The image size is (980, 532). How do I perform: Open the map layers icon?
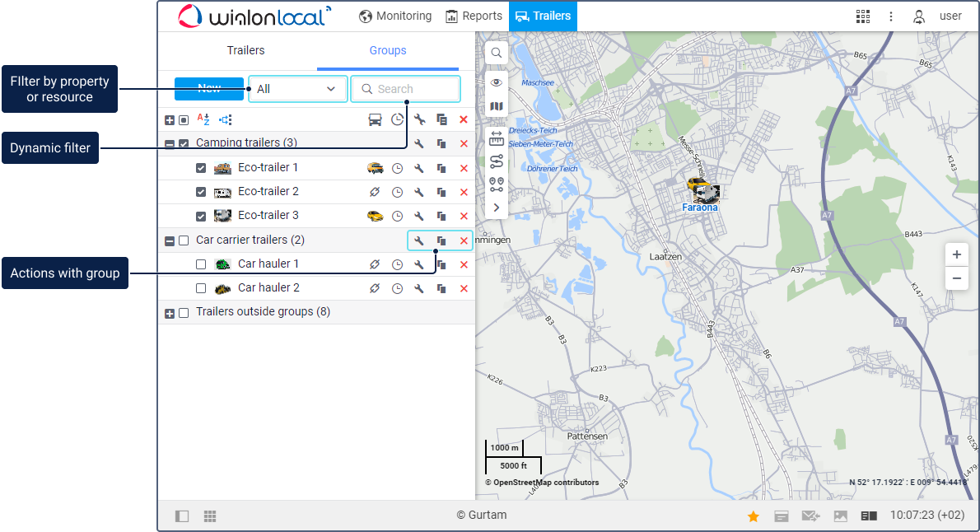pos(497,106)
